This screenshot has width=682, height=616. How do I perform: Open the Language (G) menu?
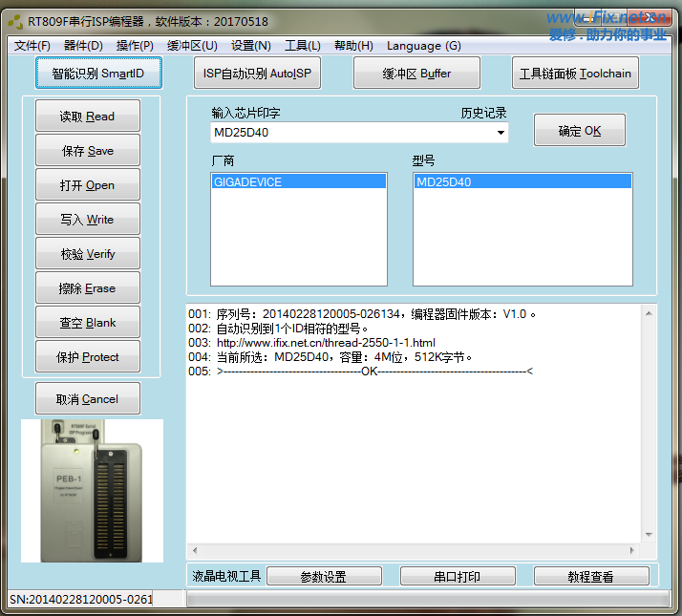423,46
